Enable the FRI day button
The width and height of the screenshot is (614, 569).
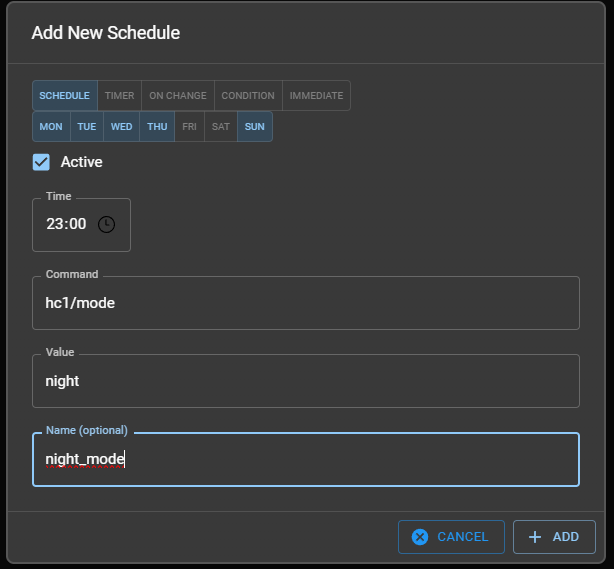coord(189,127)
